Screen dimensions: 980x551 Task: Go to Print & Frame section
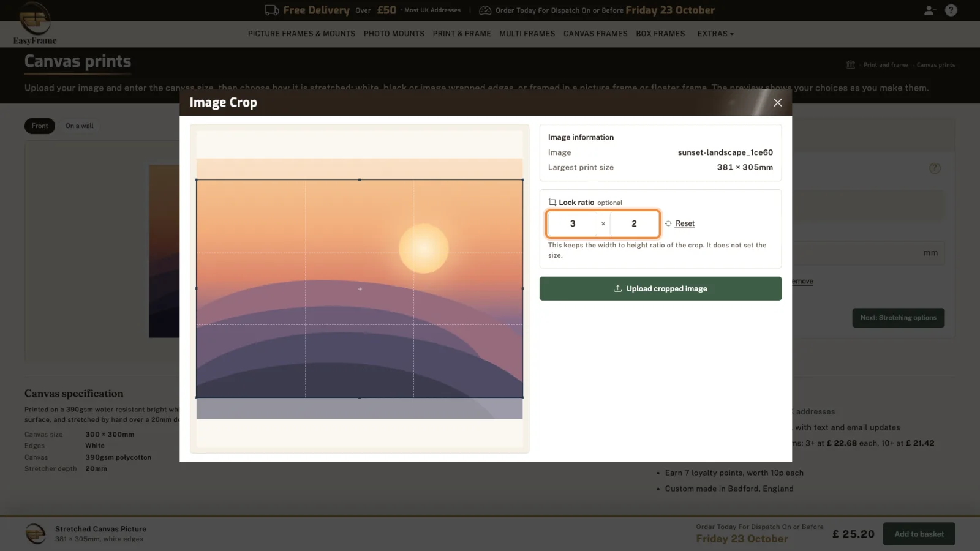coord(462,34)
